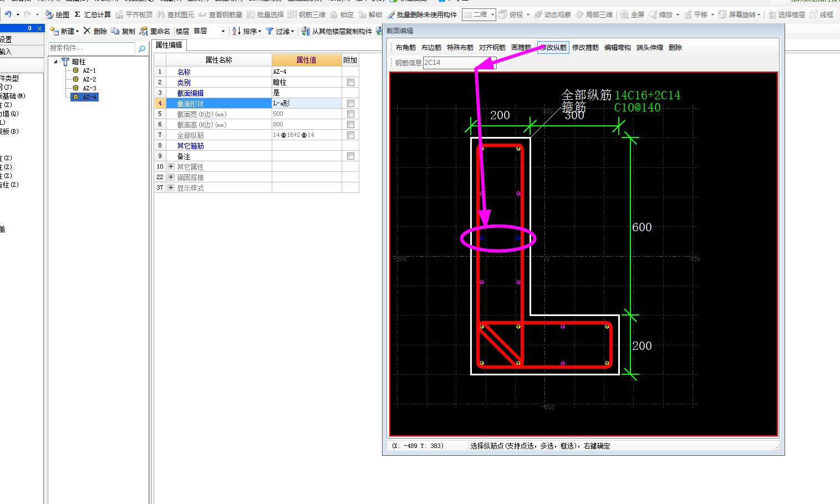Toggle 附加 checkbox for 备注 row

pos(350,156)
